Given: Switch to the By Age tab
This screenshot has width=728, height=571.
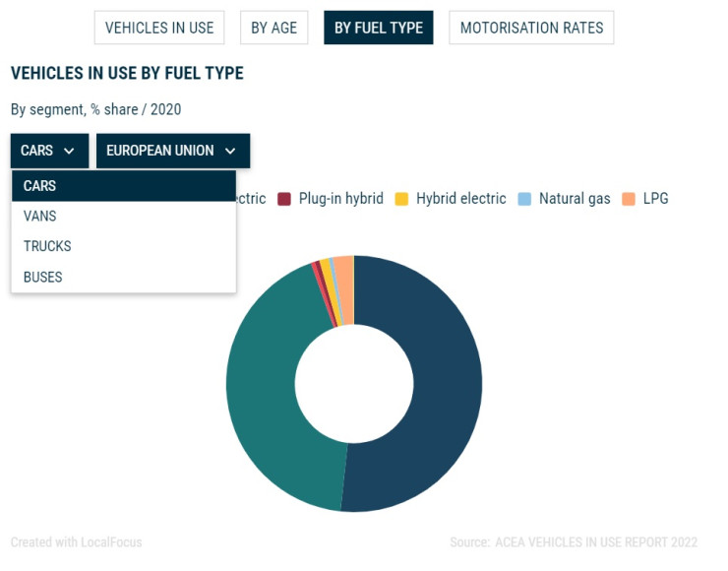Looking at the screenshot, I should click(273, 28).
